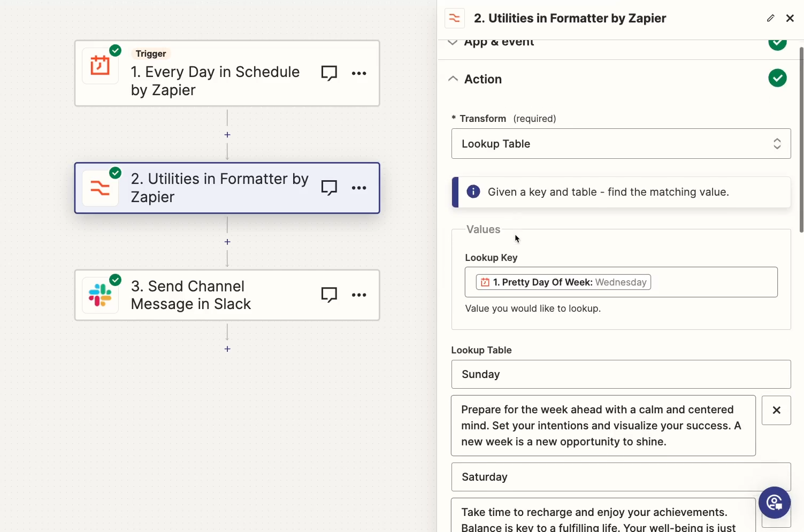804x532 pixels.
Task: Edit the Saturday message text area
Action: click(603, 515)
